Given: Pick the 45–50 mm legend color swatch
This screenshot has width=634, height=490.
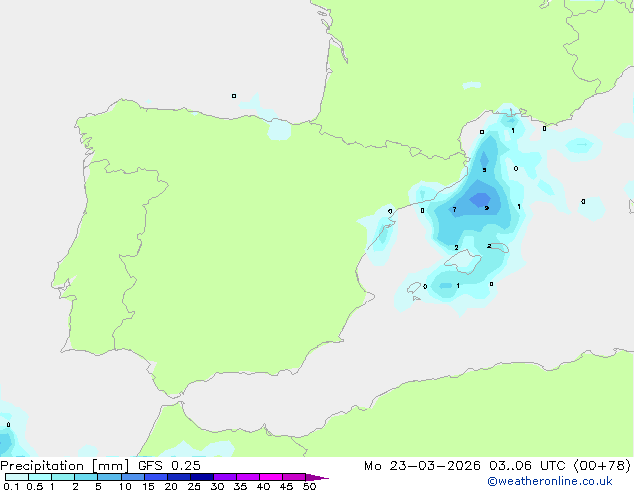Looking at the screenshot, I should (x=294, y=477).
